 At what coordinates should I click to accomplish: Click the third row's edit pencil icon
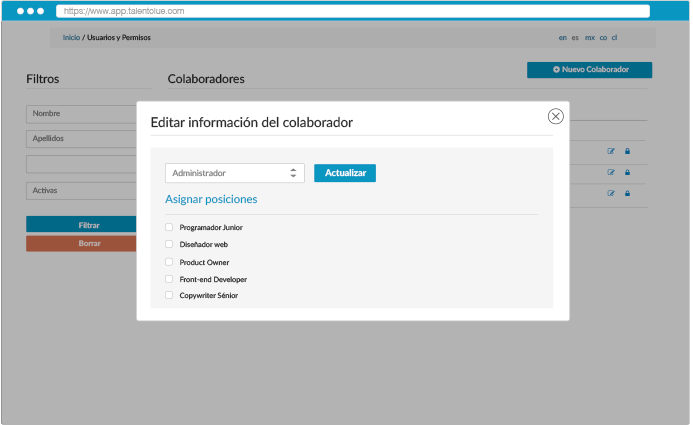click(611, 192)
